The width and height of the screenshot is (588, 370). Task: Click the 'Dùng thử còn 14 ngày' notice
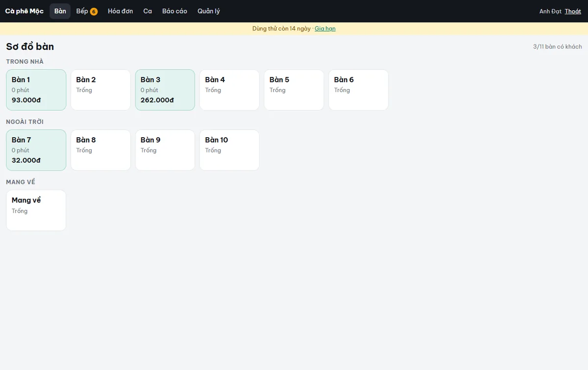click(281, 28)
